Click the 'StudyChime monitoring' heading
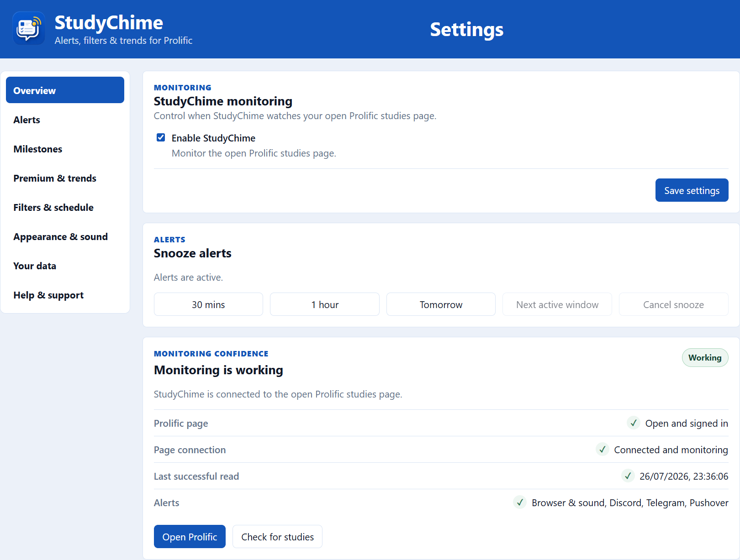This screenshot has height=560, width=740. [x=223, y=101]
